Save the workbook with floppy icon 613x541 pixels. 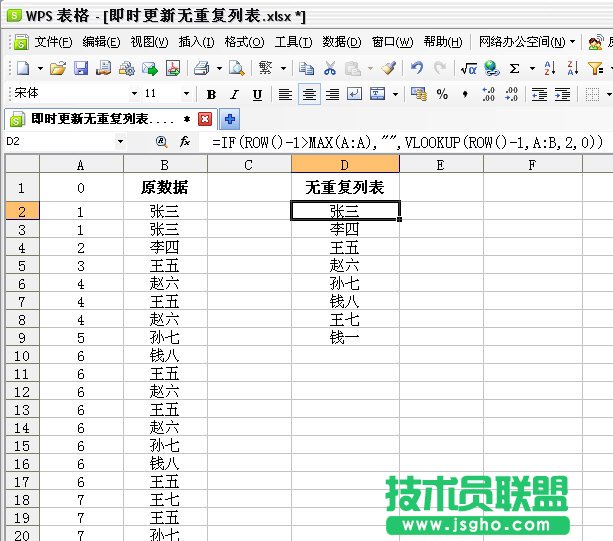pyautogui.click(x=81, y=69)
